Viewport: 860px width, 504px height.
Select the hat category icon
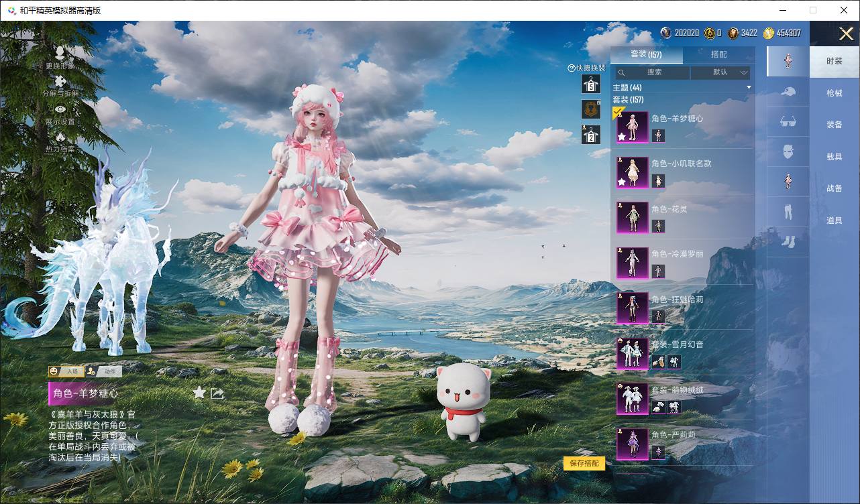click(x=788, y=91)
